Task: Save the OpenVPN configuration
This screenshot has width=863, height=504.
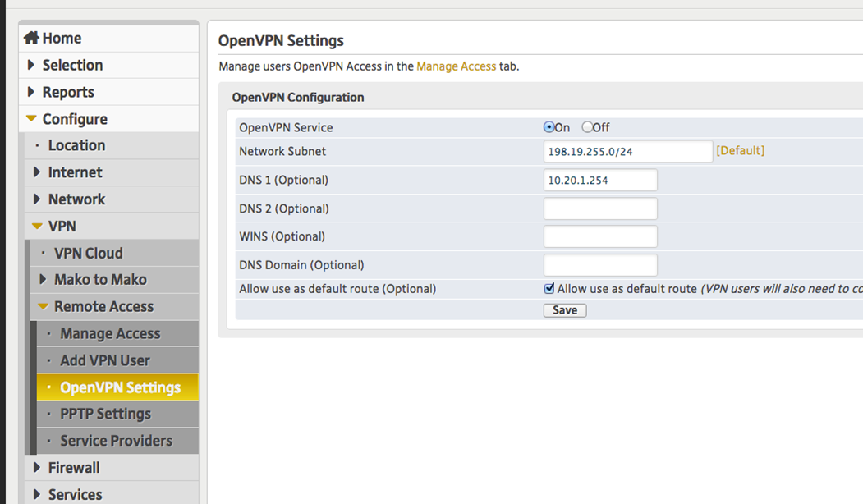Action: click(565, 310)
